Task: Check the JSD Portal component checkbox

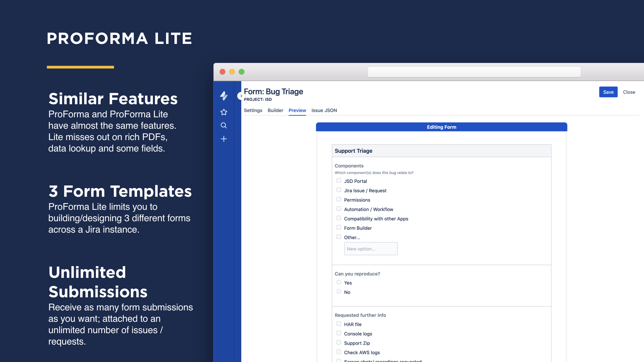Action: [339, 180]
